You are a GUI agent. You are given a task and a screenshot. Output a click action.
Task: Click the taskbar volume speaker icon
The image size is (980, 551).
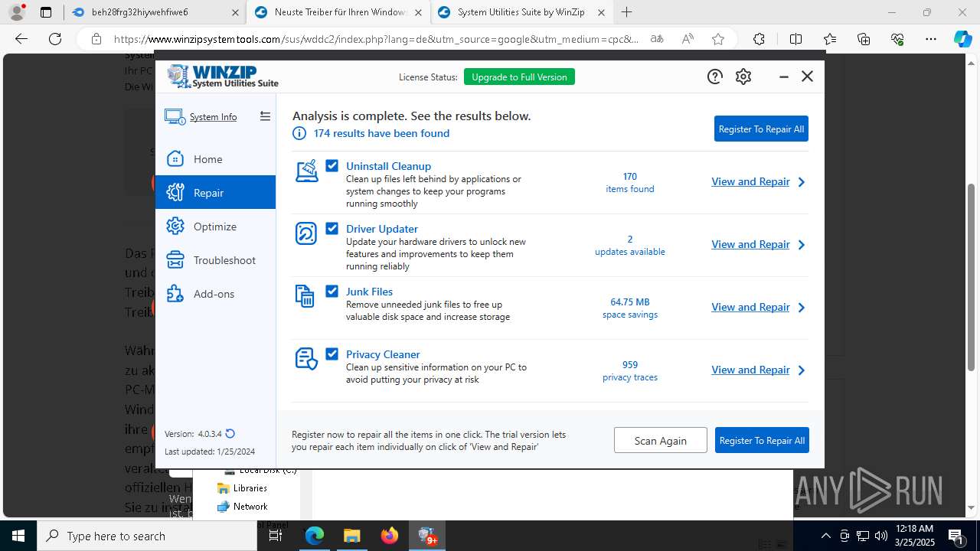point(880,536)
